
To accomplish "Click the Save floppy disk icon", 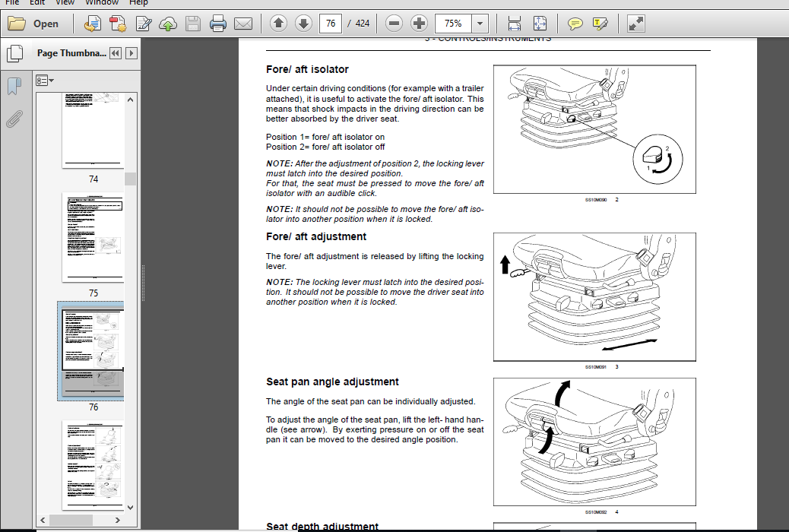I will pyautogui.click(x=193, y=24).
